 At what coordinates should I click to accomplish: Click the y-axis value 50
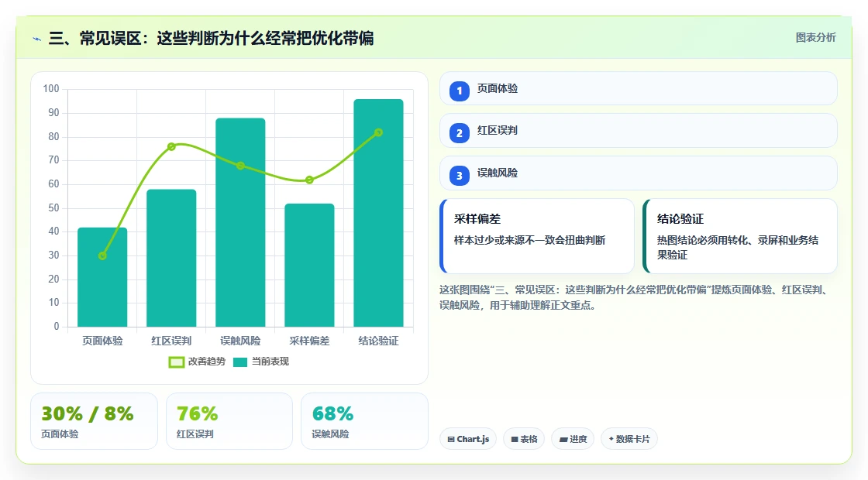tap(53, 208)
